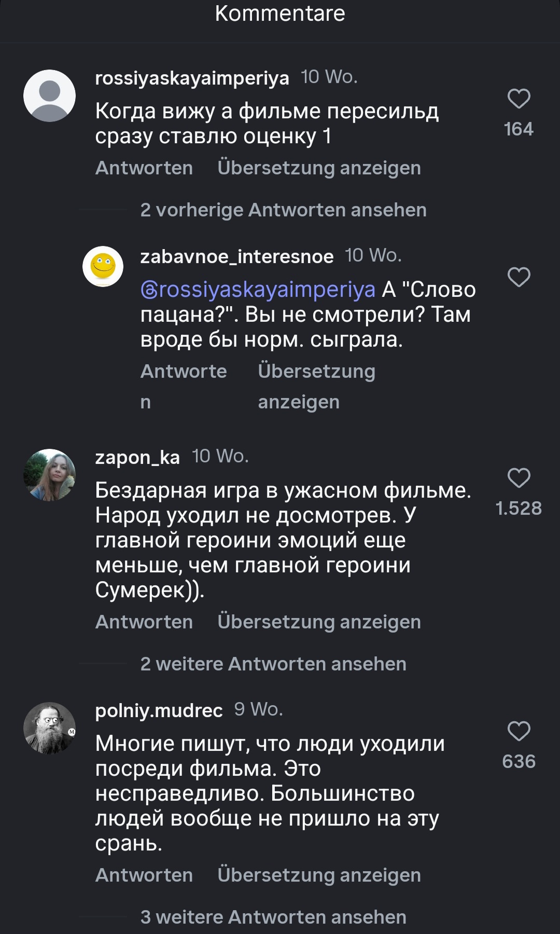Like the zabavnoe_interesnoe reply
The height and width of the screenshot is (934, 560).
click(x=519, y=277)
